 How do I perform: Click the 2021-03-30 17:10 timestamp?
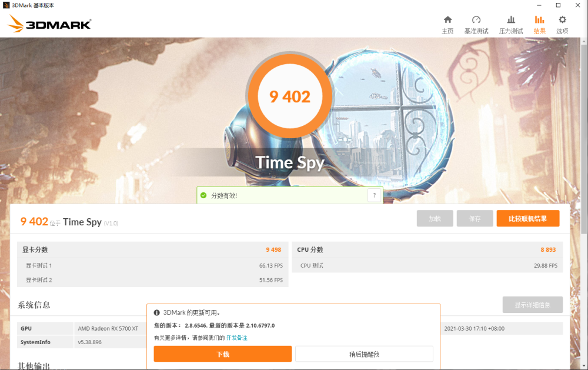pos(475,328)
